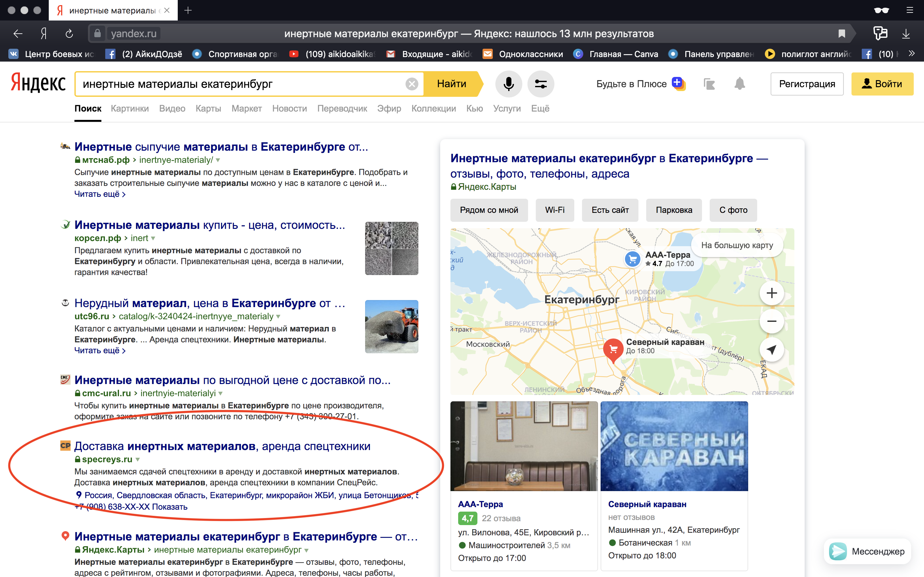Click the AAA-Terra photo thumbnail
The image size is (924, 577).
click(x=524, y=446)
